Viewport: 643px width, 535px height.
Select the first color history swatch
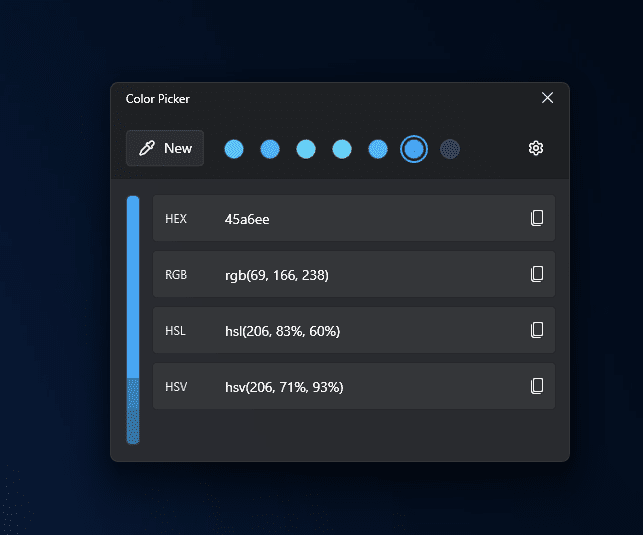point(234,149)
